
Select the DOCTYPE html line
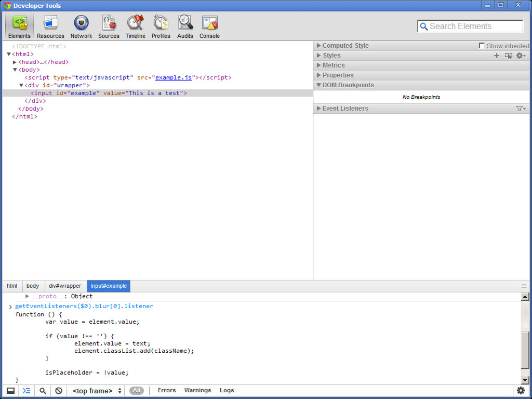(39, 46)
